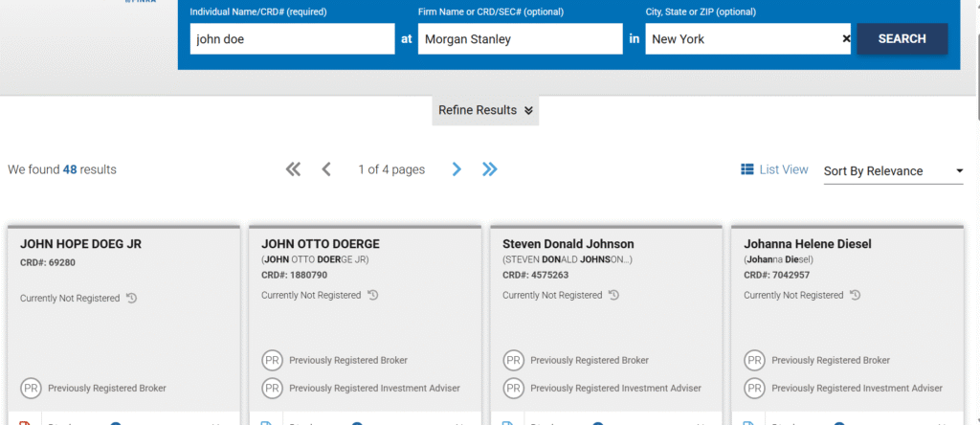The height and width of the screenshot is (425, 980).
Task: Go to the previous results page
Action: 325,169
